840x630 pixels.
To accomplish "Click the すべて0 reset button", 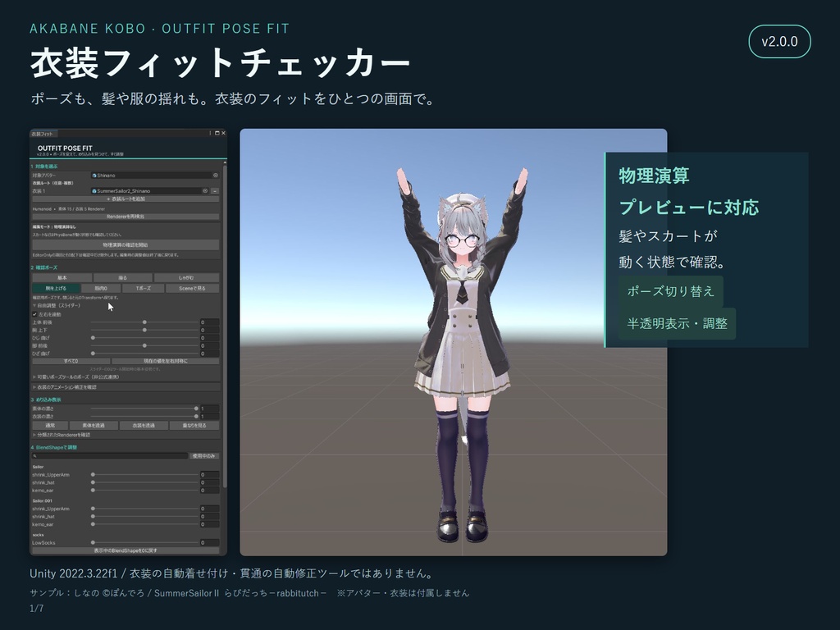I will pos(71,361).
